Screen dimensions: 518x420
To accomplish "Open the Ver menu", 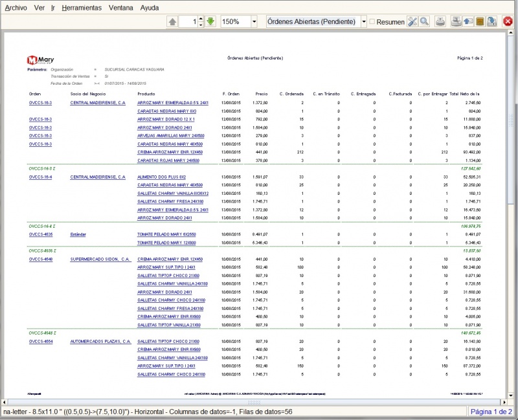I will click(39, 8).
